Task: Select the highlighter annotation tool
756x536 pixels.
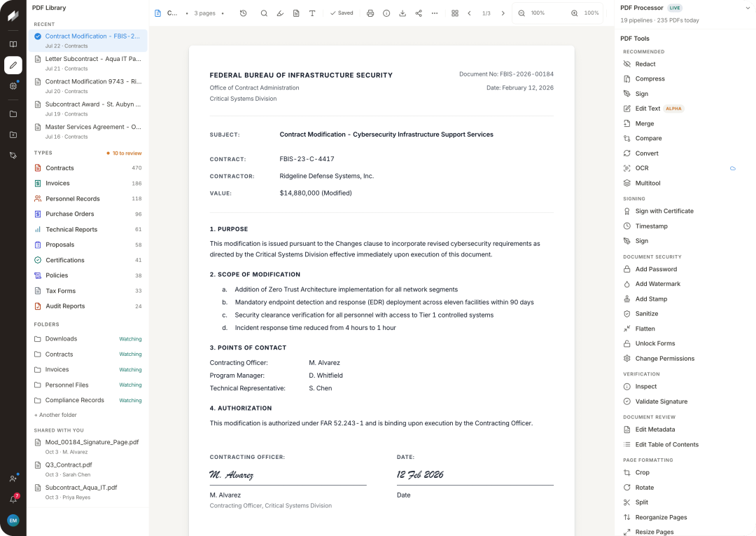Action: (280, 13)
